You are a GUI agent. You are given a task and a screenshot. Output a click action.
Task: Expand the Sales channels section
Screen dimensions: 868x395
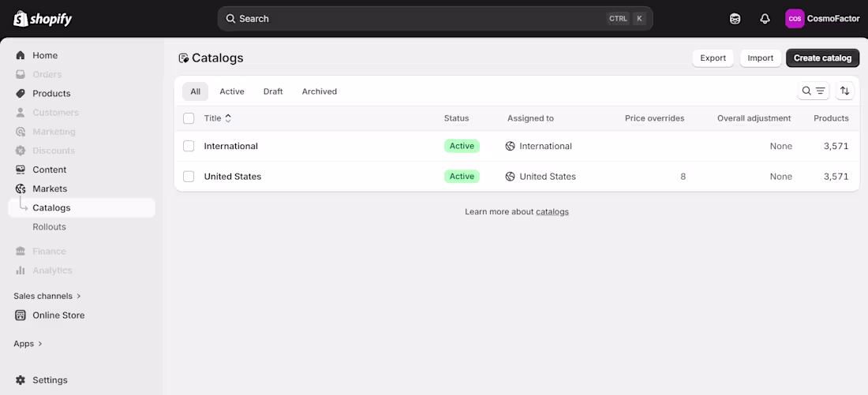[47, 296]
